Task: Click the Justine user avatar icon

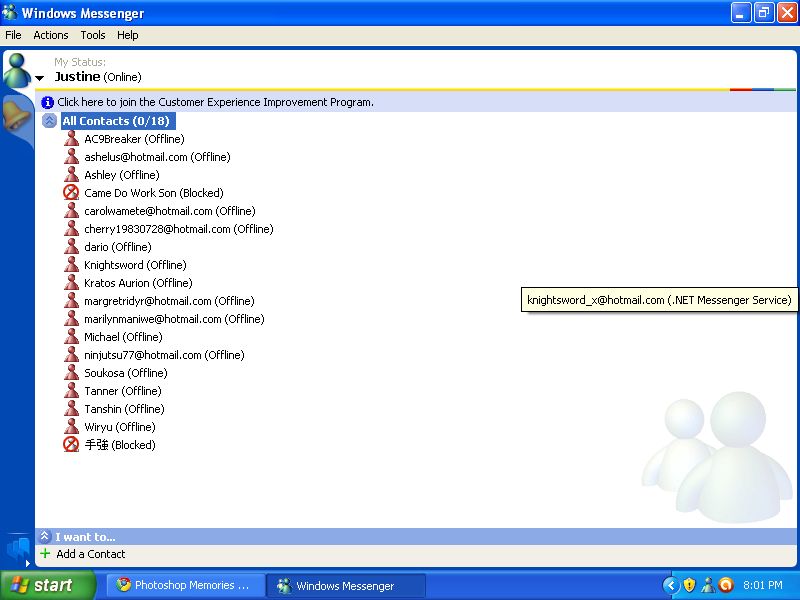Action: pyautogui.click(x=17, y=70)
